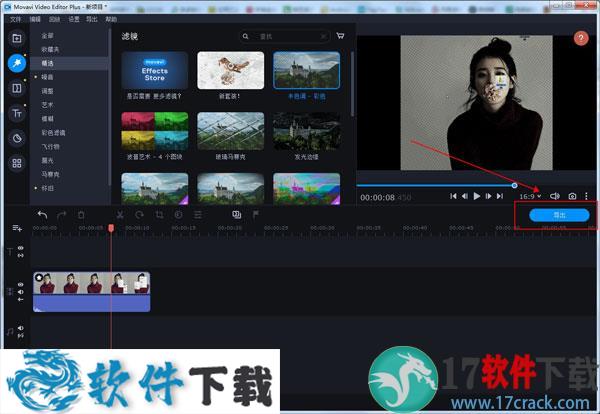The width and height of the screenshot is (600, 414).
Task: Step forward one frame
Action: click(x=488, y=196)
